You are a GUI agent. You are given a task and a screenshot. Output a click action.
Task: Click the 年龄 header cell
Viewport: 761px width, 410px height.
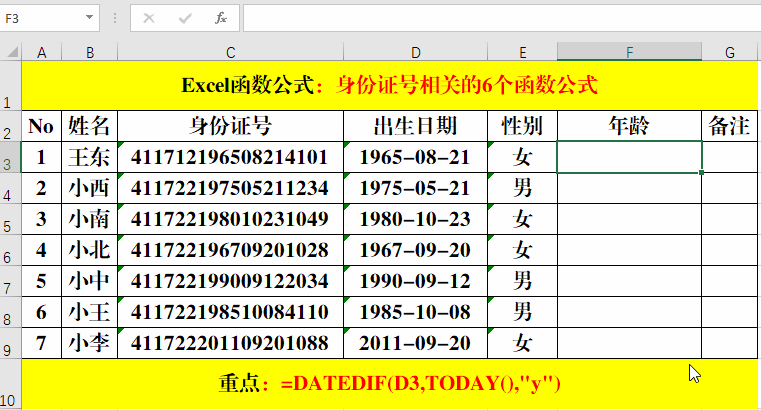coord(629,126)
